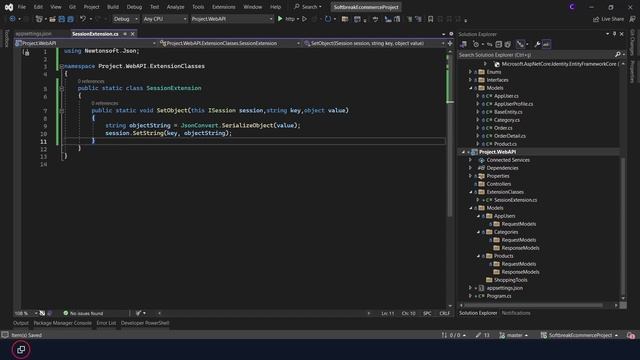
Task: Click the No issues found indicator
Action: 83,313
